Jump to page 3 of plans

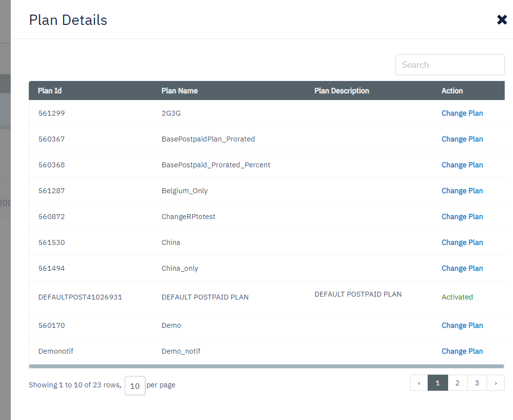pos(476,383)
